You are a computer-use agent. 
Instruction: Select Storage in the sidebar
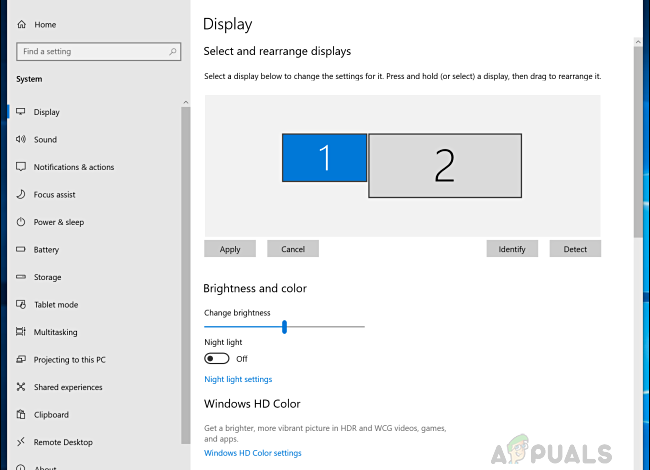tap(47, 277)
